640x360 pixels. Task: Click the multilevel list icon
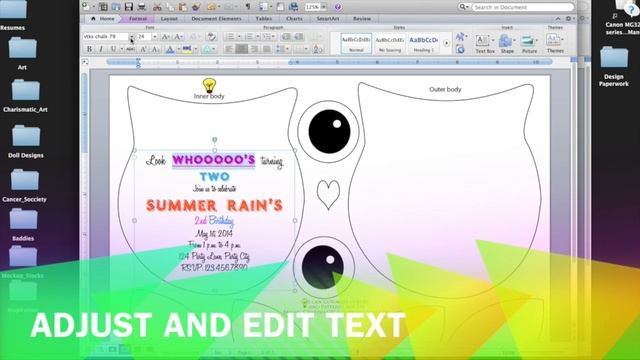pos(267,37)
